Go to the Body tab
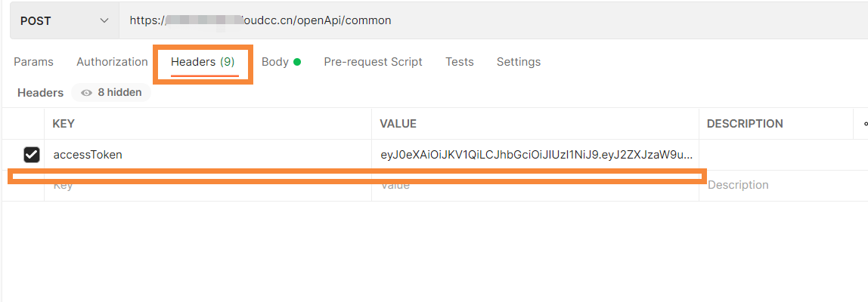 (x=281, y=62)
